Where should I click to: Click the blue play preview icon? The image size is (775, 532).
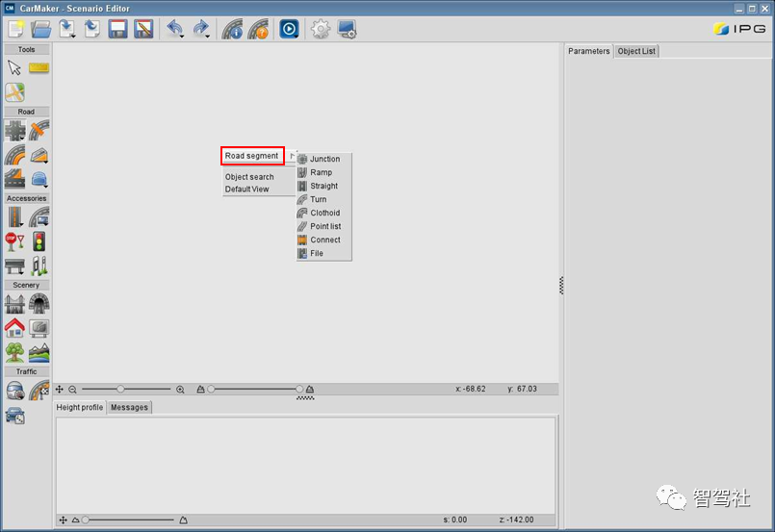coord(289,29)
